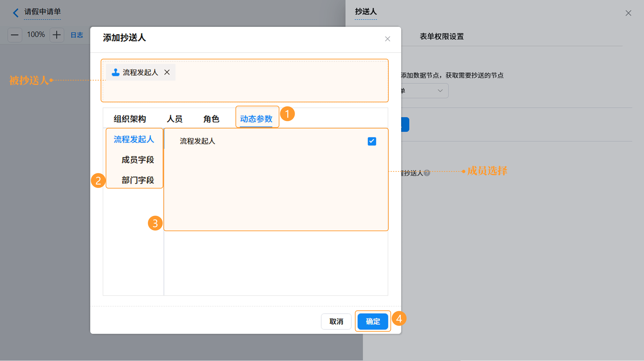Switch to the 角色 tab
Image resolution: width=644 pixels, height=361 pixels.
[x=211, y=119]
